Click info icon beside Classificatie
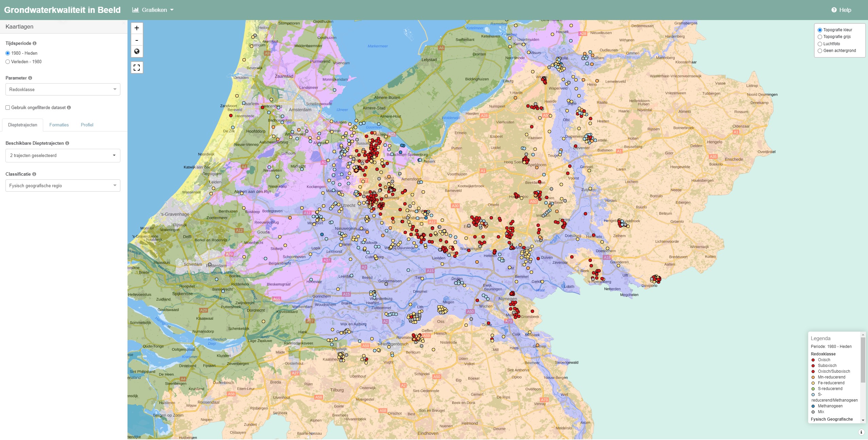 click(x=34, y=174)
